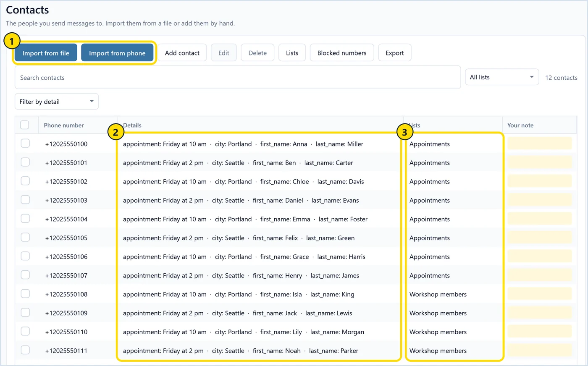Open the All lists dropdown

point(502,77)
